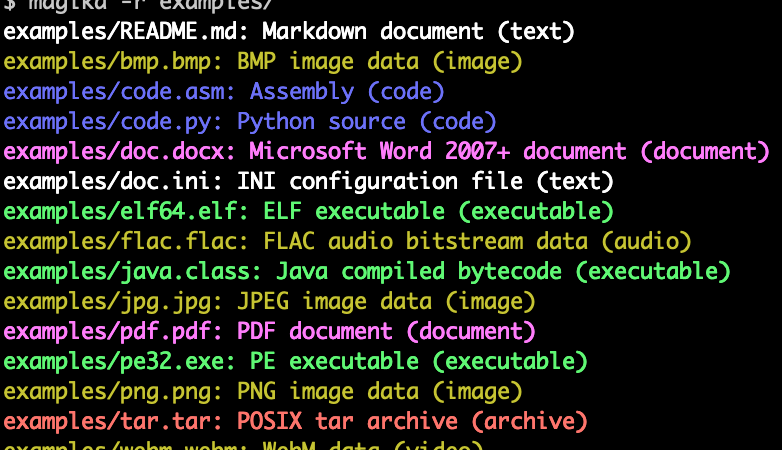This screenshot has height=450, width=782.
Task: Select the examples/pe32.exe PE executable line
Action: pos(295,362)
